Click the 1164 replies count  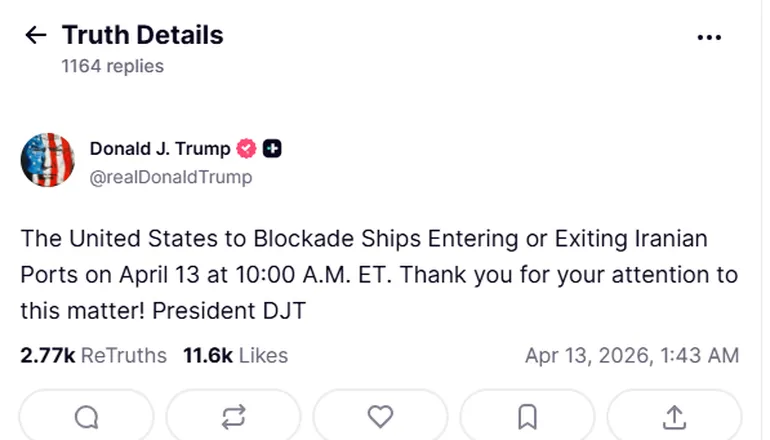pos(112,66)
